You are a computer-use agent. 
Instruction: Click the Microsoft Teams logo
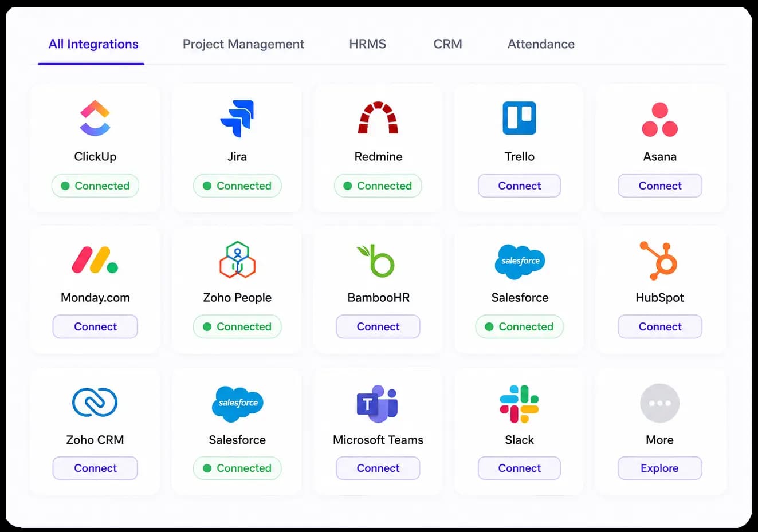coord(378,404)
